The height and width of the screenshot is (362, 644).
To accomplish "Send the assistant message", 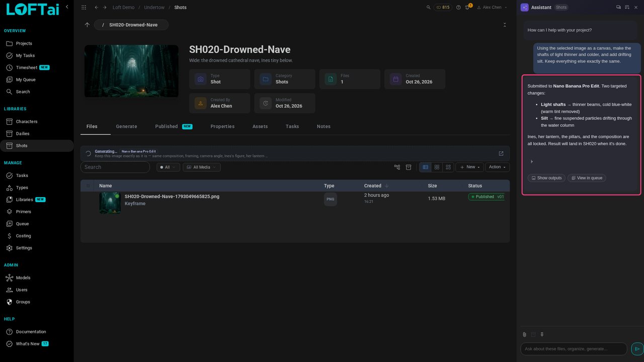I will pyautogui.click(x=637, y=349).
